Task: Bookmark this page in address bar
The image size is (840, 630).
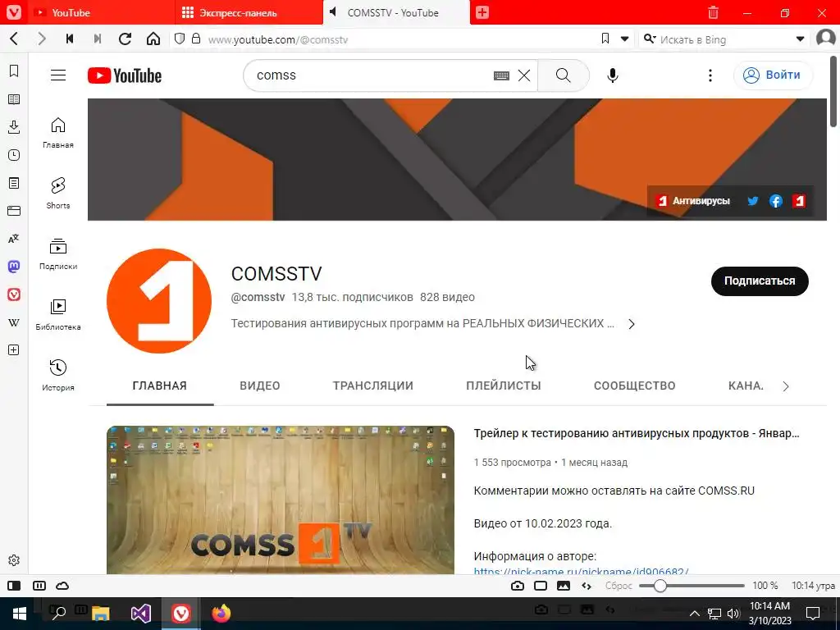Action: tap(605, 39)
